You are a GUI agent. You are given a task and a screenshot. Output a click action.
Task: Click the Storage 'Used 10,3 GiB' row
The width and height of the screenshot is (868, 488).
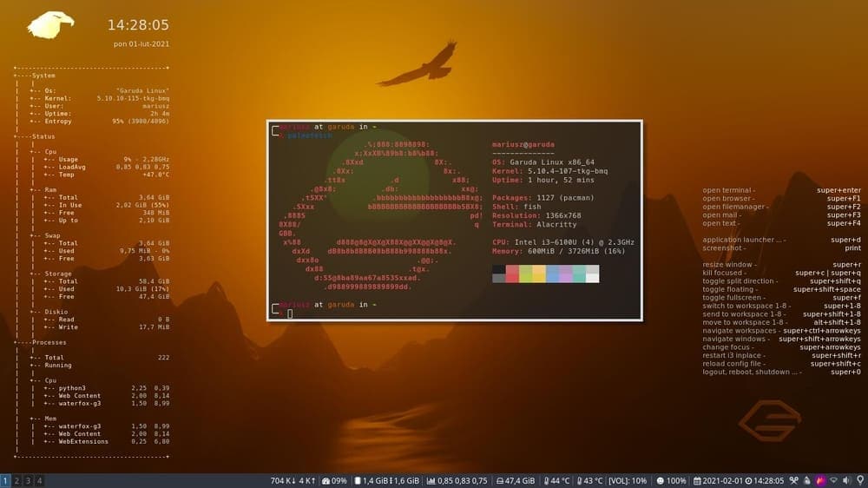(x=106, y=288)
